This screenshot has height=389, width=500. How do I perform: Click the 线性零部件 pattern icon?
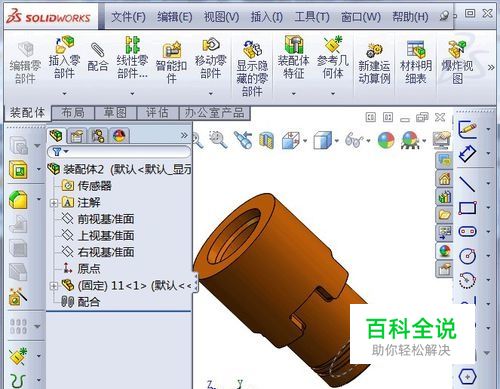pos(132,45)
